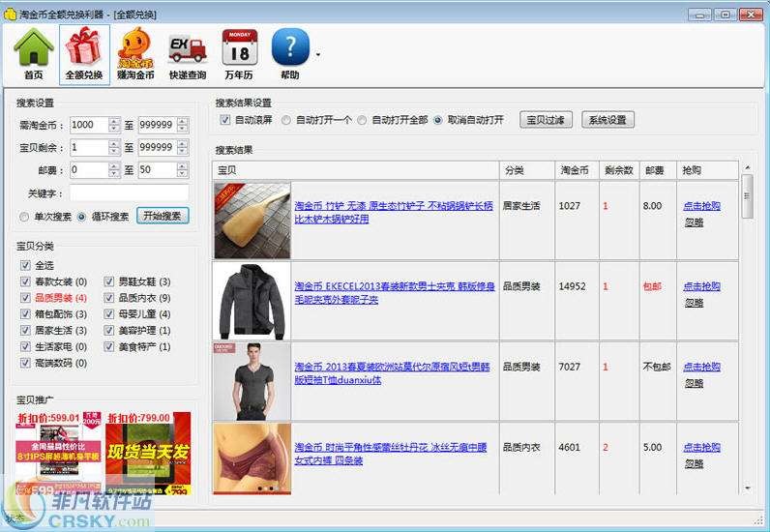Open the bamboo spatula 竹铲 product link
This screenshot has width=770, height=532.
coord(394,212)
